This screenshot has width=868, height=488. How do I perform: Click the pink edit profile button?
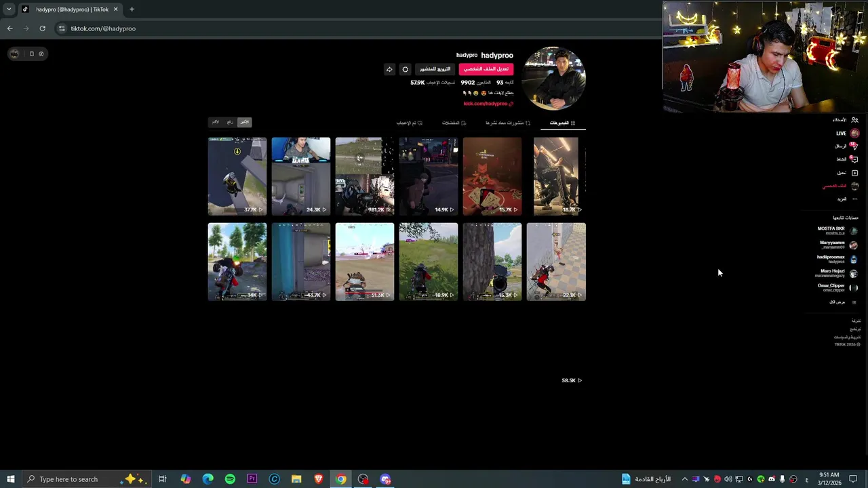point(486,69)
